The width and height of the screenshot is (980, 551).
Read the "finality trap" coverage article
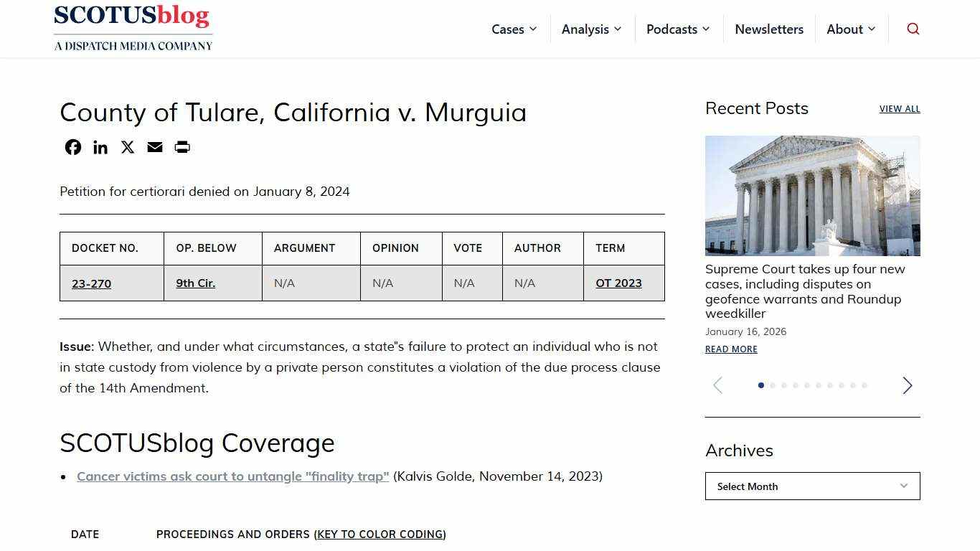coord(232,476)
